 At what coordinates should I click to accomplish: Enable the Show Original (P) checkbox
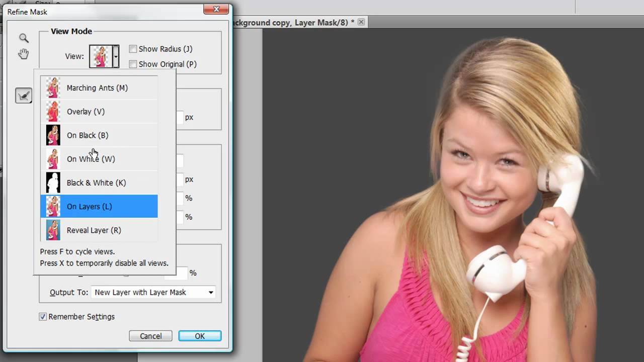133,64
